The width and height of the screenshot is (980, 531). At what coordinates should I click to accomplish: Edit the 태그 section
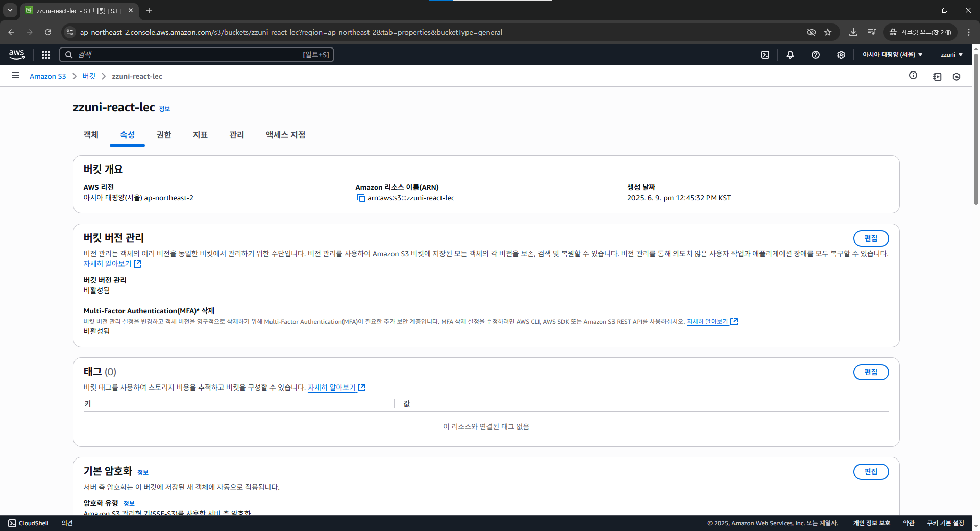pyautogui.click(x=871, y=372)
